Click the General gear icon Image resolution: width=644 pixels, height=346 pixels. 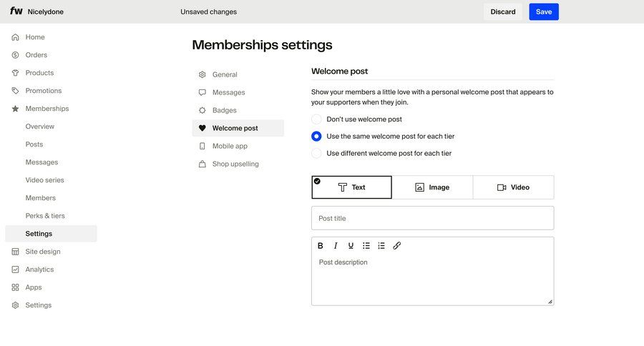pyautogui.click(x=202, y=74)
